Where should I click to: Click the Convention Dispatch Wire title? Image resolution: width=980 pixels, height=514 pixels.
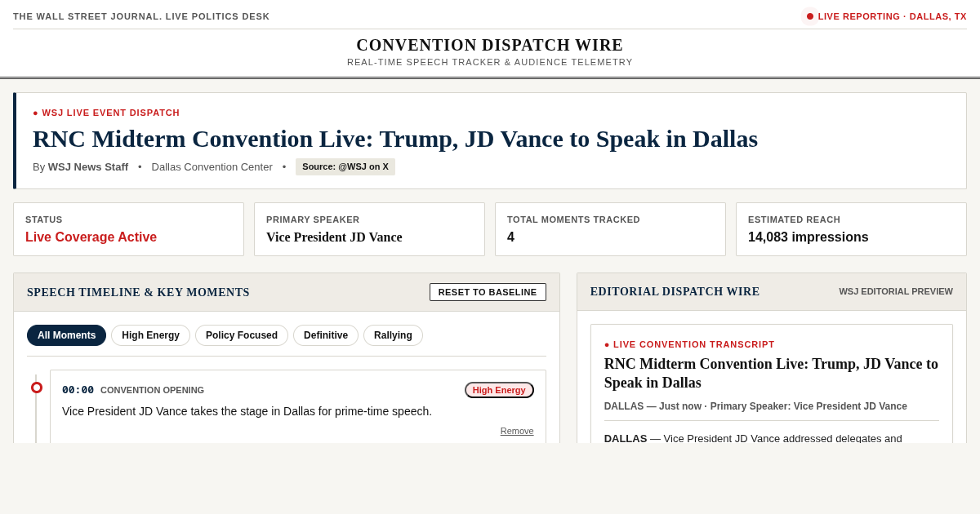point(490,45)
